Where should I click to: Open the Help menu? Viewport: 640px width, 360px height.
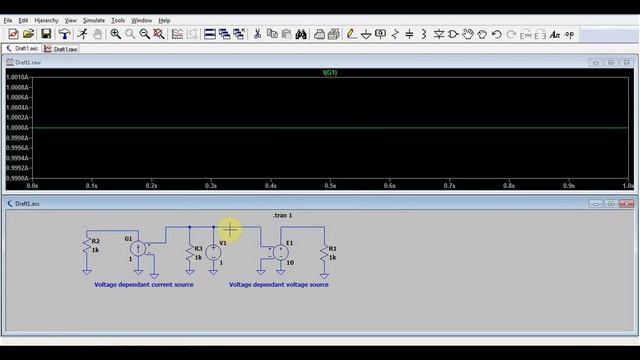click(x=164, y=20)
